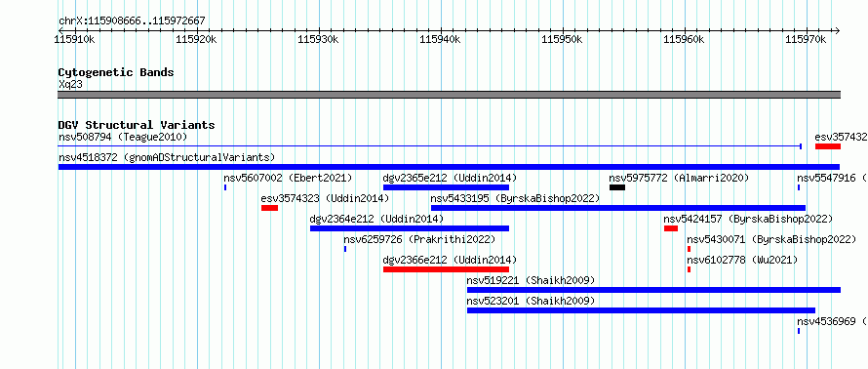Open esv3574323 (Uddin2014) label
Screen dimensions: 868x369
(x=326, y=198)
